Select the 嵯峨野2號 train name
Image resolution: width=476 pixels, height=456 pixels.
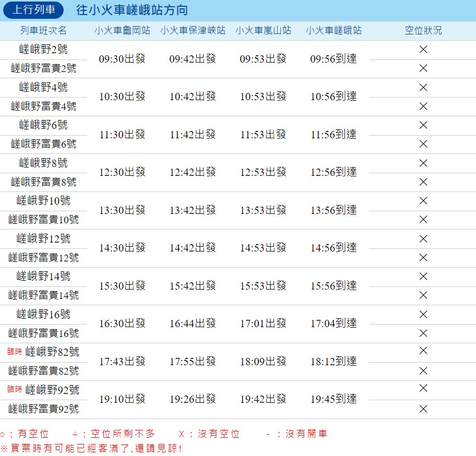[43, 49]
